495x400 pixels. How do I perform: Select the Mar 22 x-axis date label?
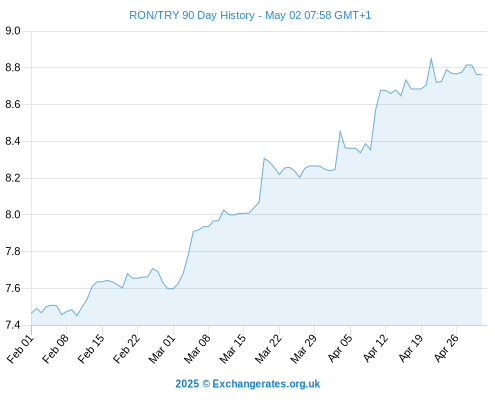click(268, 349)
